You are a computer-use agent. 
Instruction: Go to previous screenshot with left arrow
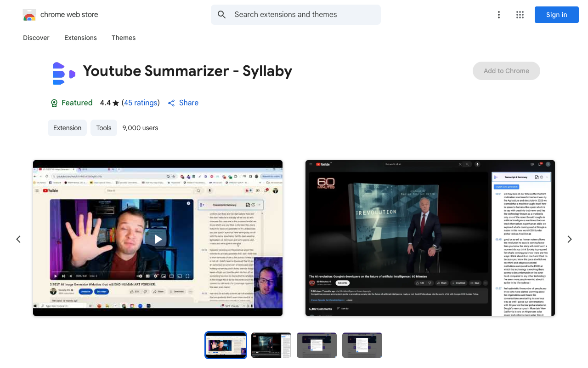pyautogui.click(x=18, y=239)
